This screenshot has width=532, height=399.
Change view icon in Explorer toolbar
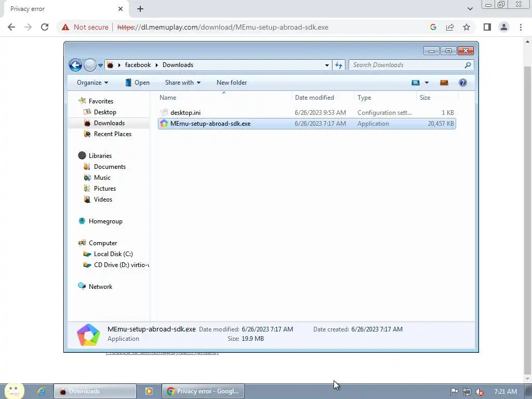pyautogui.click(x=416, y=83)
